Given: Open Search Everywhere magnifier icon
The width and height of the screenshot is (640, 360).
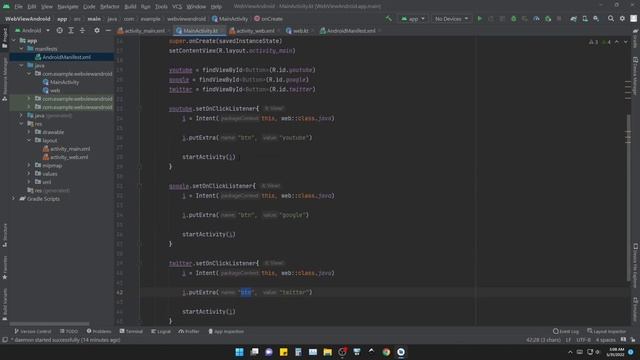Looking at the screenshot, I should click(x=611, y=19).
